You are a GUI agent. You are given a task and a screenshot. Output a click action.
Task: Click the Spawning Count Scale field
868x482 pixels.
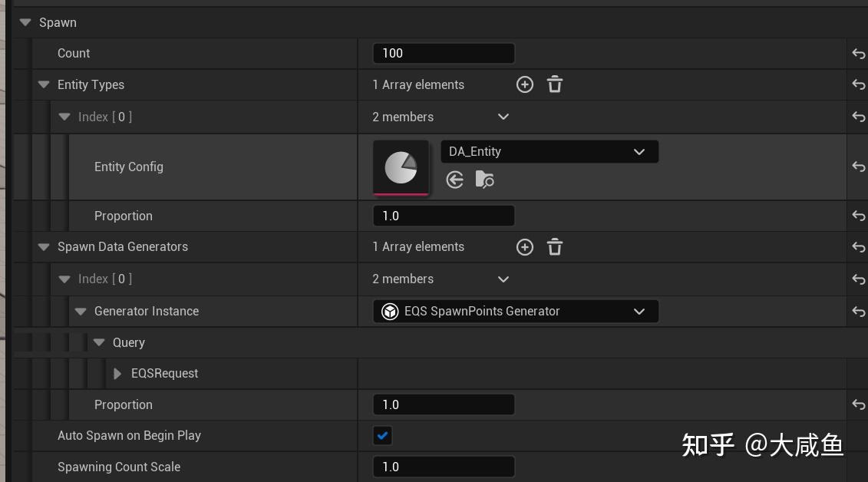(443, 467)
